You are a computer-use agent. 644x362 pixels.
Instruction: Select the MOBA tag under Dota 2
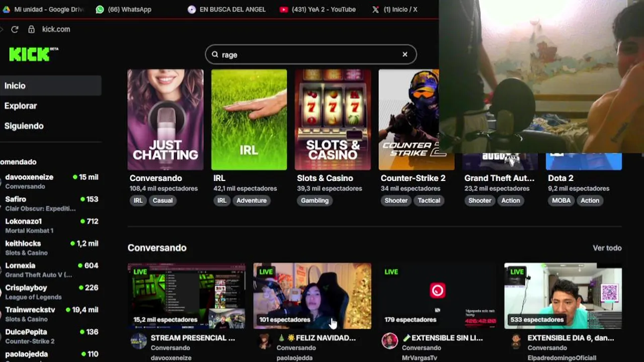(561, 200)
